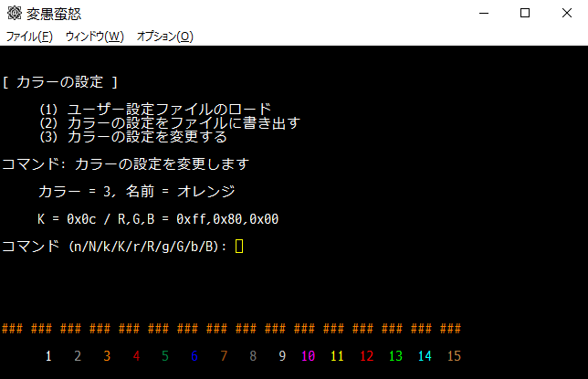
Task: Close the 変愚蛮怒 window
Action: pyautogui.click(x=567, y=13)
